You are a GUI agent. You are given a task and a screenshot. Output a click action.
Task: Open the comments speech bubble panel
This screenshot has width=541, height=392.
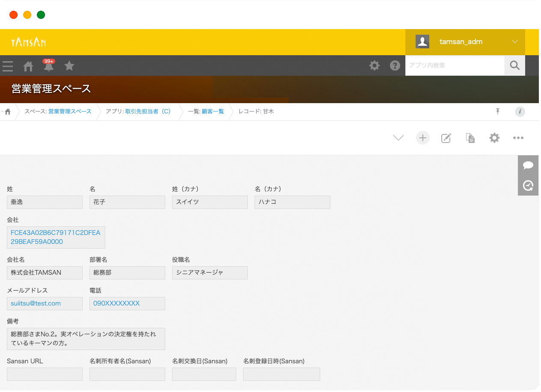528,166
